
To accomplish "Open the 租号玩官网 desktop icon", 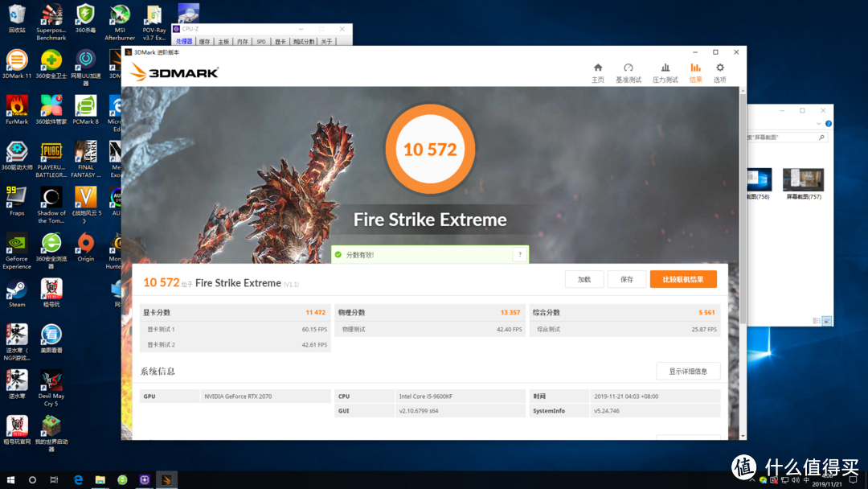I will coord(17,430).
